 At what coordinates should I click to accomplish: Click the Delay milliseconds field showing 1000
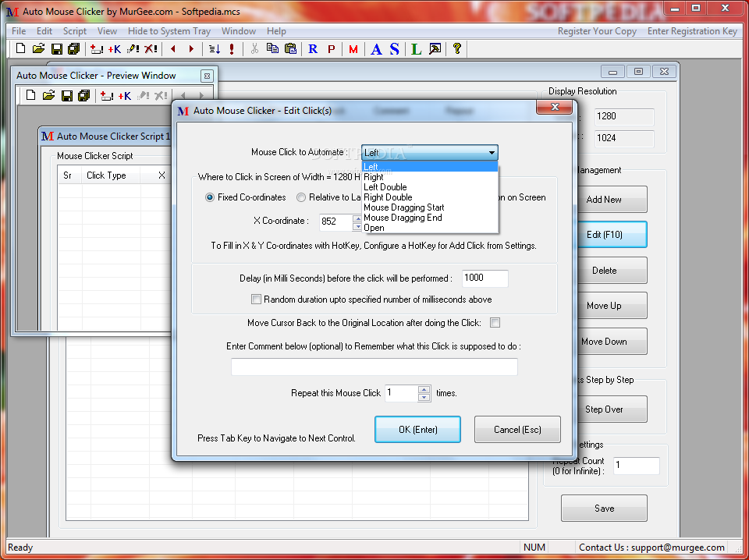[485, 278]
